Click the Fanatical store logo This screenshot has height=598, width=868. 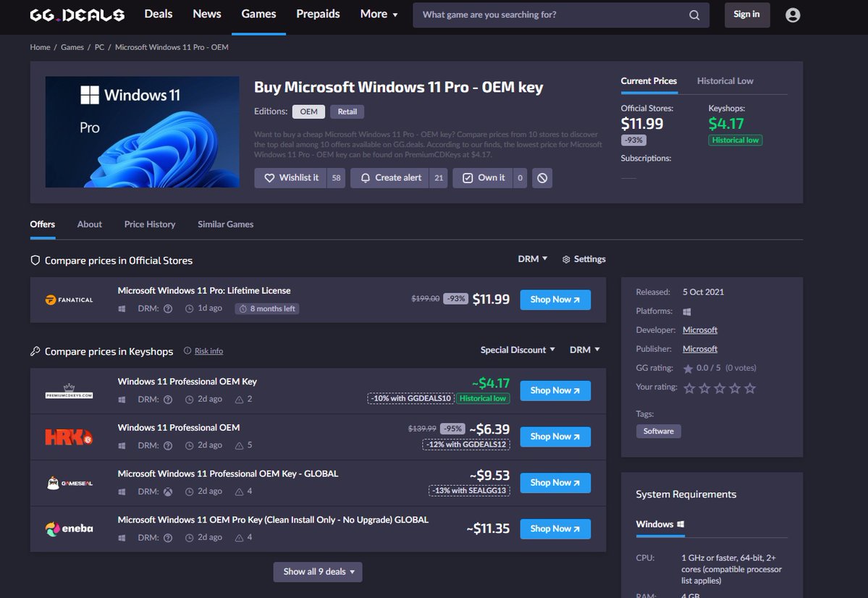click(69, 300)
